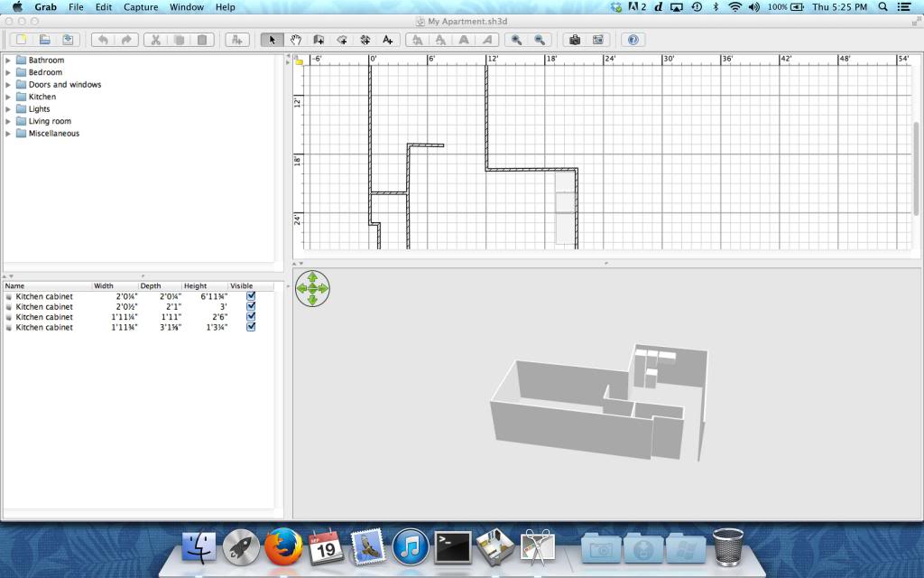Open help via the question mark icon
Viewport: 924px width, 578px height.
pyautogui.click(x=633, y=39)
